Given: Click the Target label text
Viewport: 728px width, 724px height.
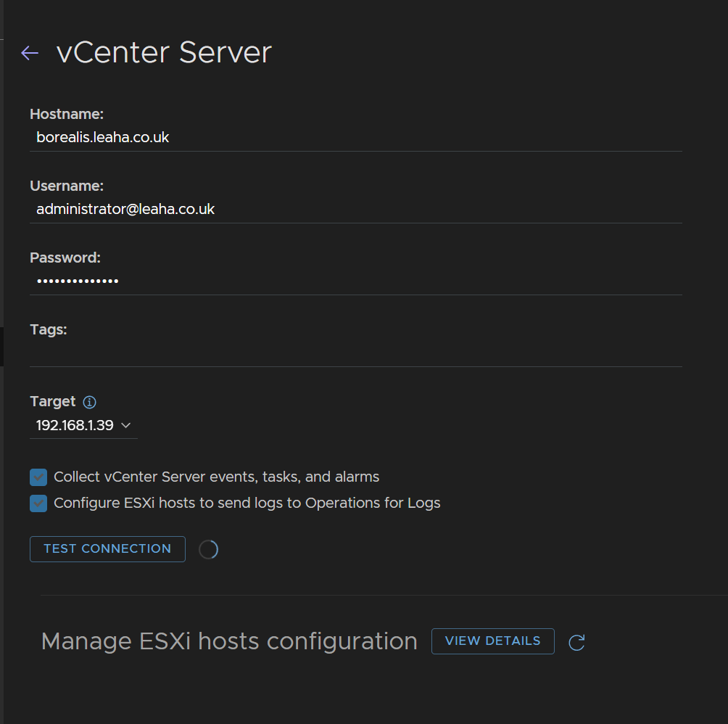Looking at the screenshot, I should pyautogui.click(x=53, y=402).
